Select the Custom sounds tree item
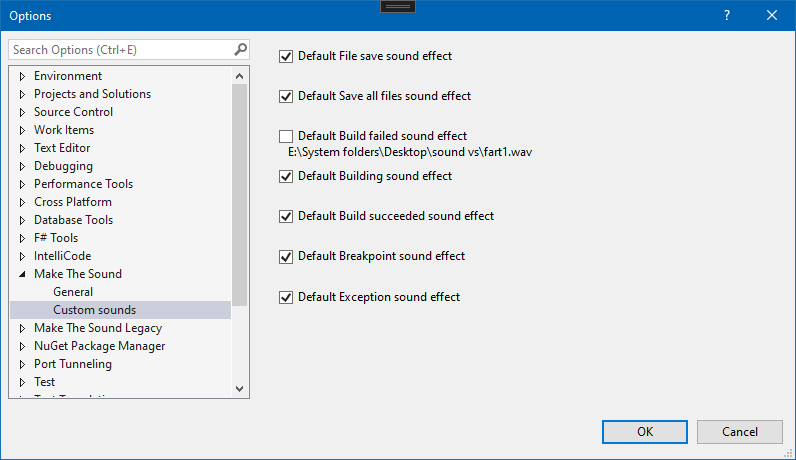The image size is (796, 460). 94,310
